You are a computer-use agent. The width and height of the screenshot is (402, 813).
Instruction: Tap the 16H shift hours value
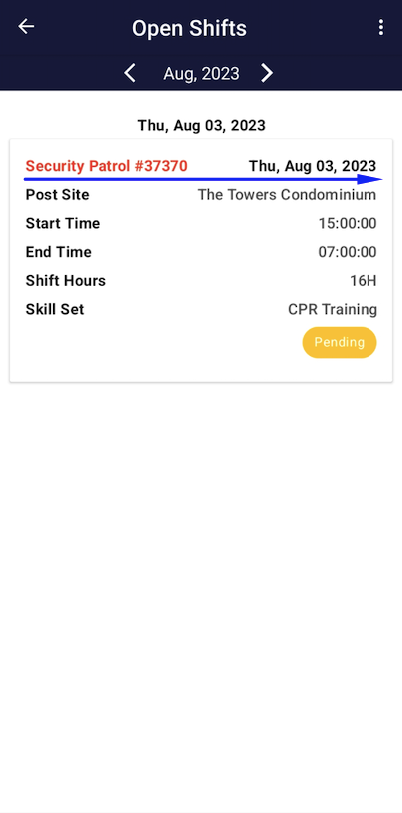point(363,281)
